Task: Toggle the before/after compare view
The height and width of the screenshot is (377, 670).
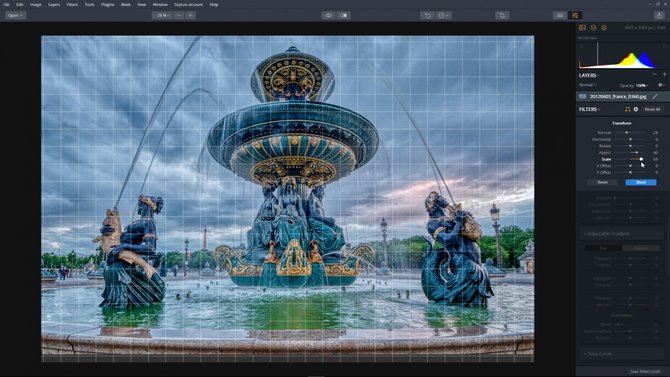Action: pos(344,15)
